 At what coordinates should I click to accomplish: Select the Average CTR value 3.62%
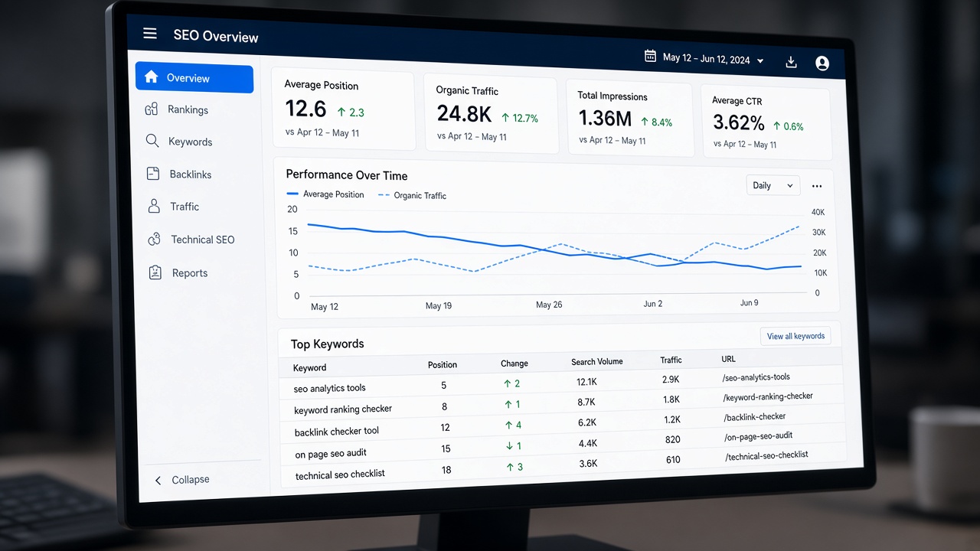pos(739,122)
